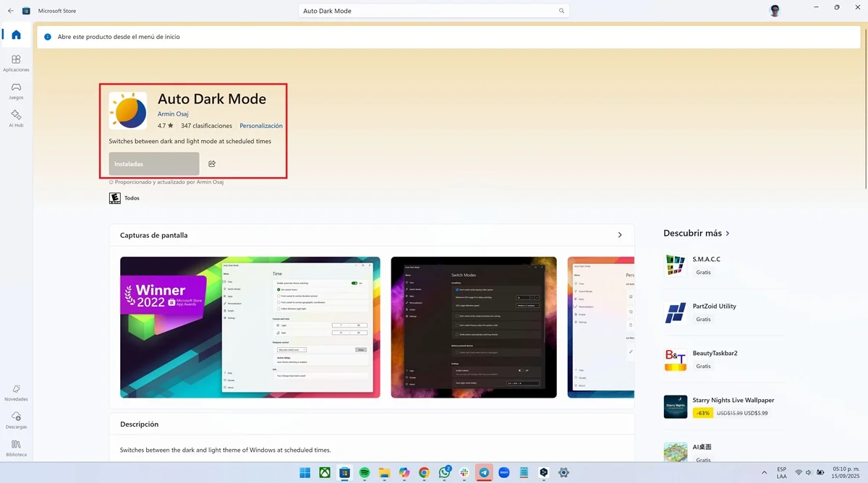
Task: Click the BeautyTaskbar2 title text
Action: (x=715, y=353)
